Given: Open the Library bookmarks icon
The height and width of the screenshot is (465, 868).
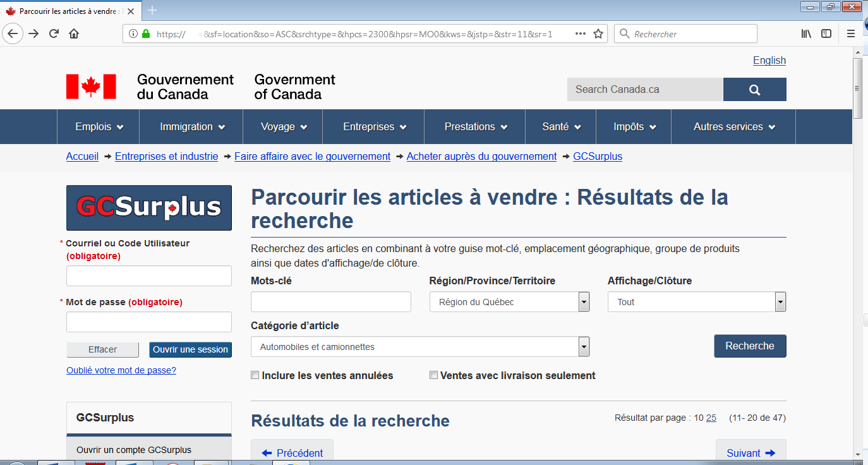Looking at the screenshot, I should (806, 34).
